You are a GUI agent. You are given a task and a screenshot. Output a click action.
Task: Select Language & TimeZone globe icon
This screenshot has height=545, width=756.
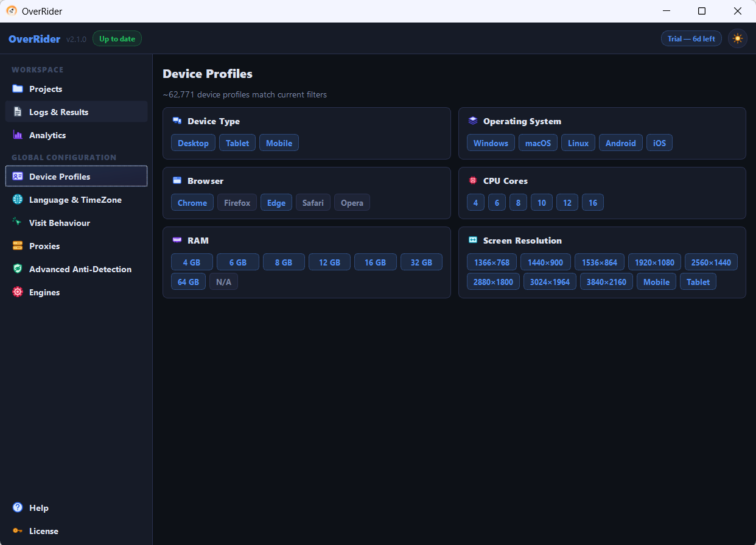pyautogui.click(x=18, y=200)
